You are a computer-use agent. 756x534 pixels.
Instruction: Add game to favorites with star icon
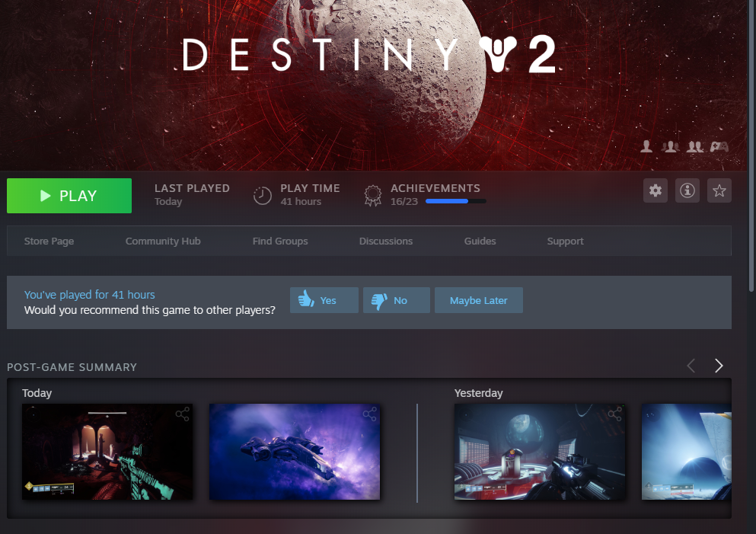pos(719,190)
